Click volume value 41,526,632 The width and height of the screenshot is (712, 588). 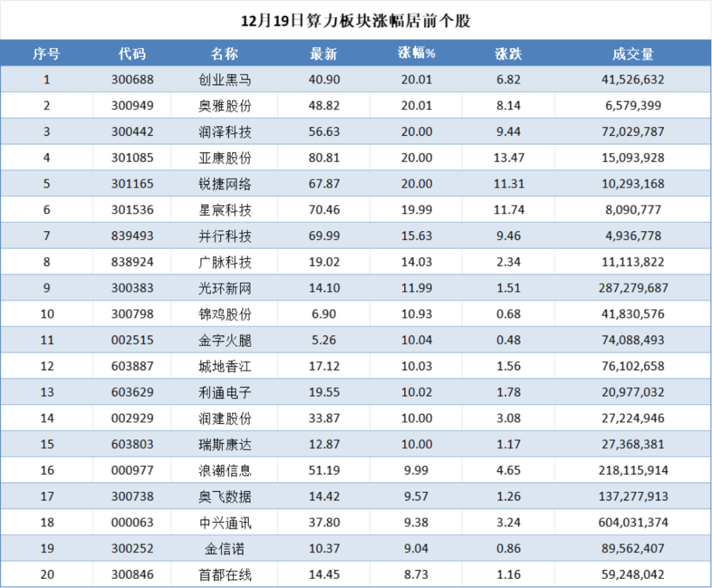click(633, 80)
